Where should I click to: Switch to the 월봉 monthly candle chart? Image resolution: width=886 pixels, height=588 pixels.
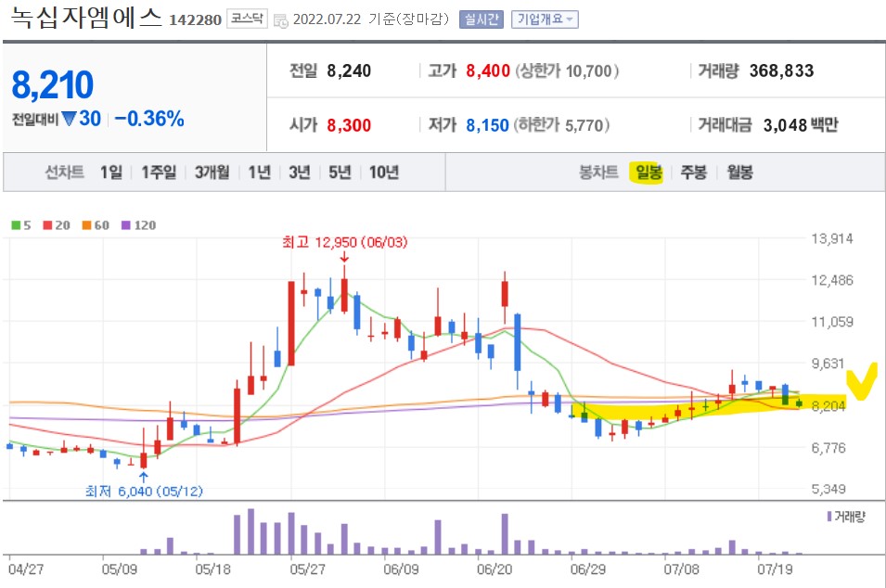739,172
